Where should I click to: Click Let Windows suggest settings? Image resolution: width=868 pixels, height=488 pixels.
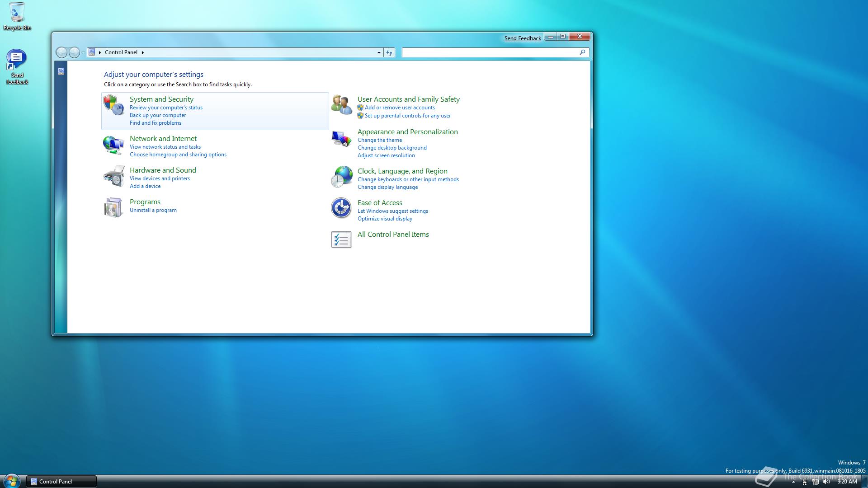(x=393, y=211)
